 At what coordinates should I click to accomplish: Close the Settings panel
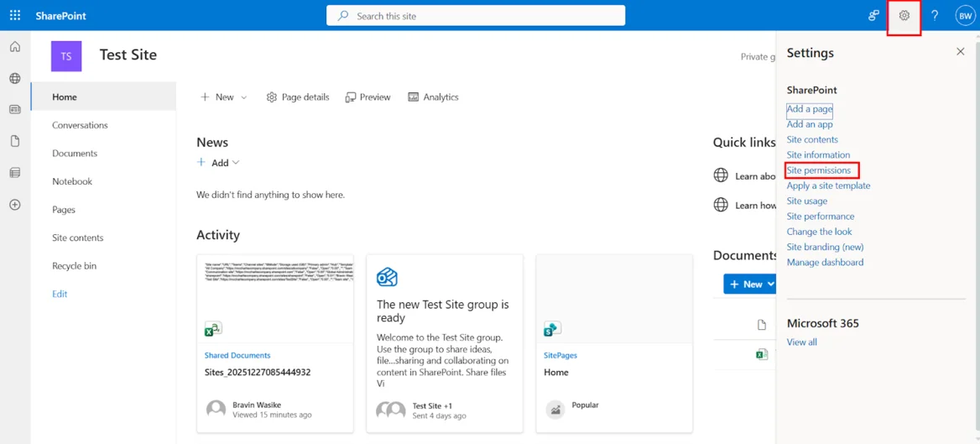[x=961, y=52]
